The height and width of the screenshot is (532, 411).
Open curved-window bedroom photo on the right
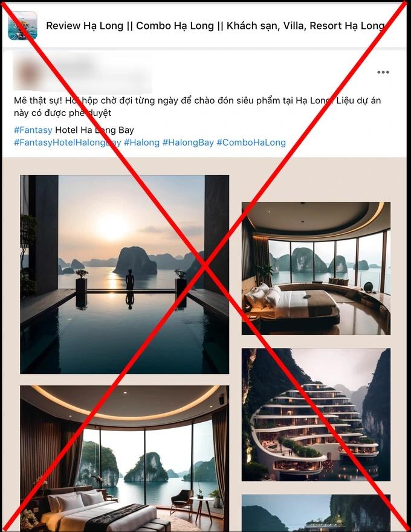[x=316, y=268]
